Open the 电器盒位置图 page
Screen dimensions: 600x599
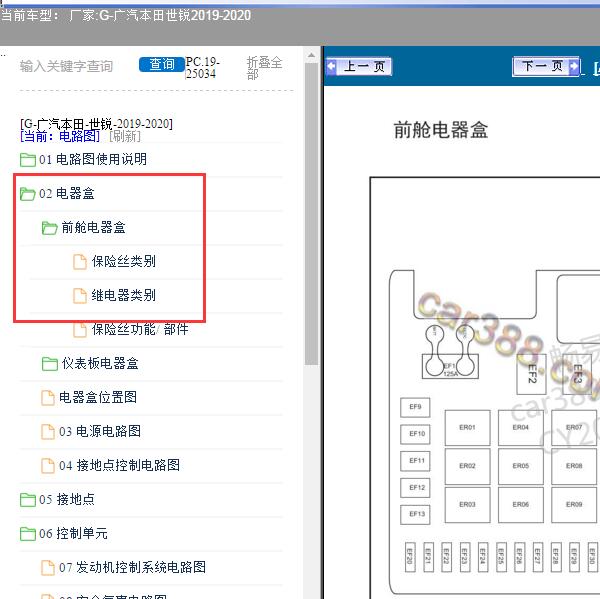point(98,397)
